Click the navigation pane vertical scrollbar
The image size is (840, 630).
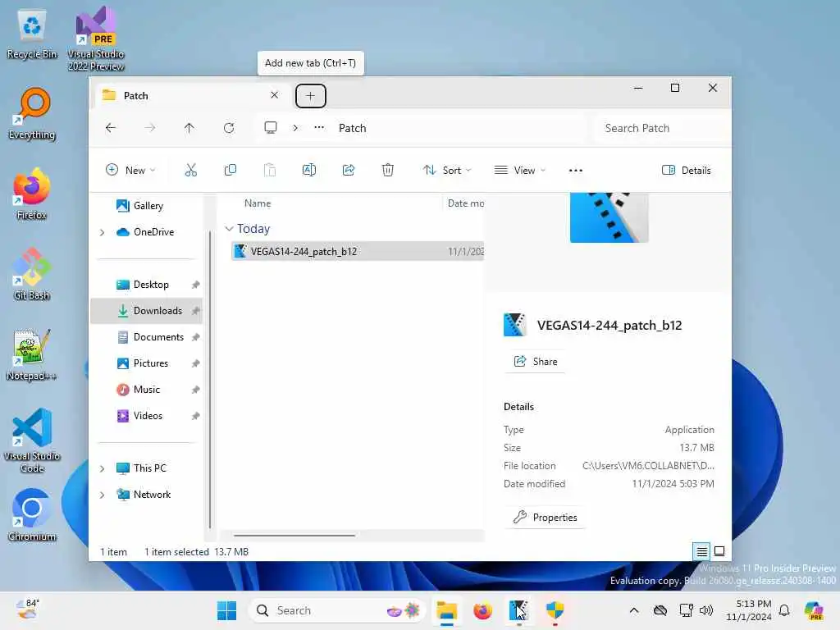tap(210, 379)
